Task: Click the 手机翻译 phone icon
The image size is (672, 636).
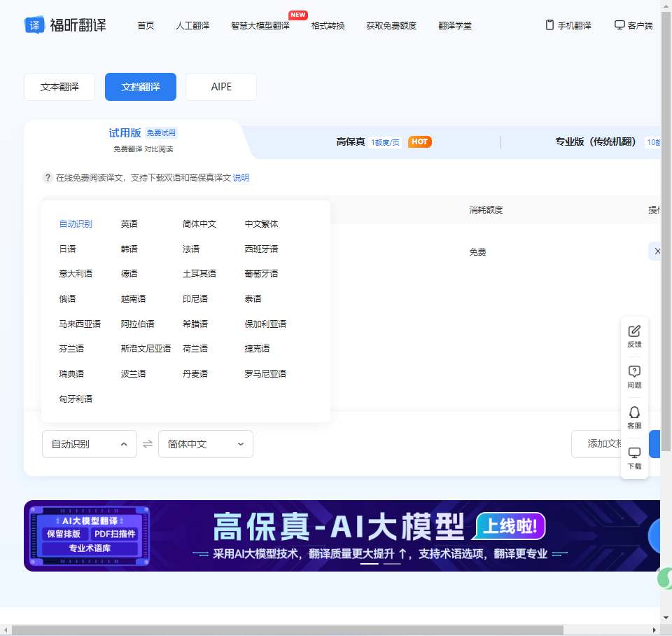Action: [x=549, y=25]
